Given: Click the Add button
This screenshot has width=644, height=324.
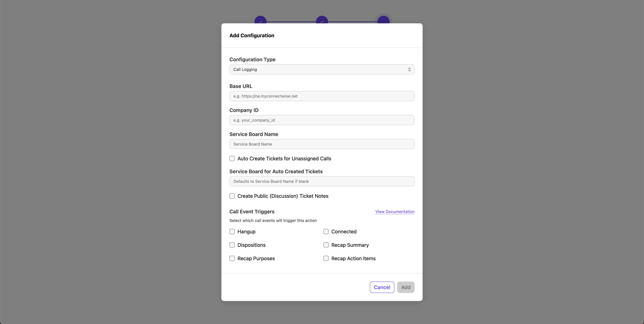Looking at the screenshot, I should pos(406,287).
